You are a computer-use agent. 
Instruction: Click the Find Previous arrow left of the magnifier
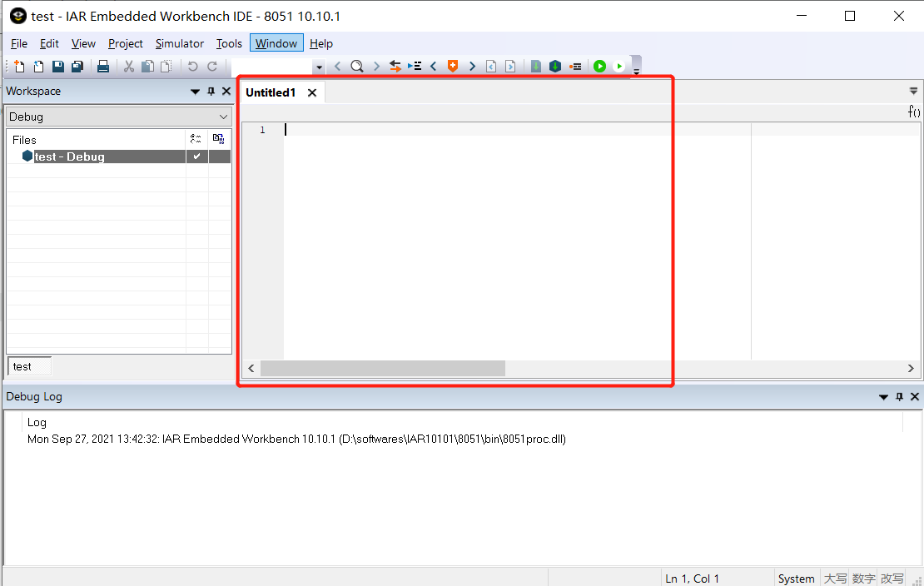point(338,66)
